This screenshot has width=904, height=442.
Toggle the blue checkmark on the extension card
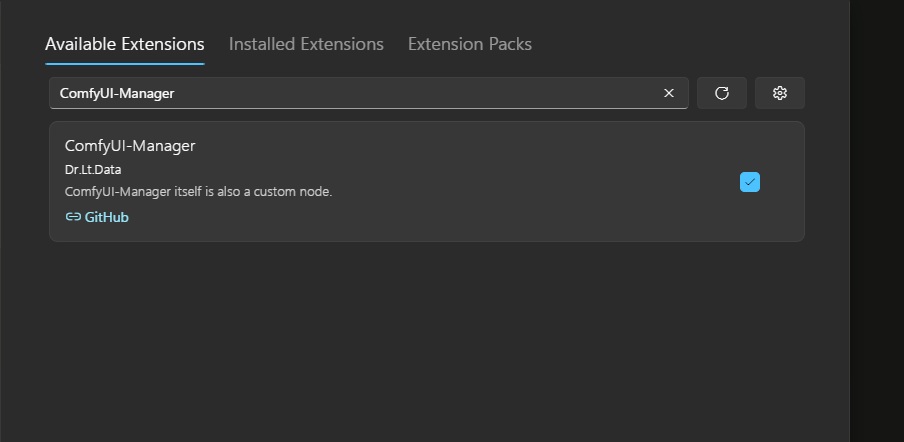[750, 182]
